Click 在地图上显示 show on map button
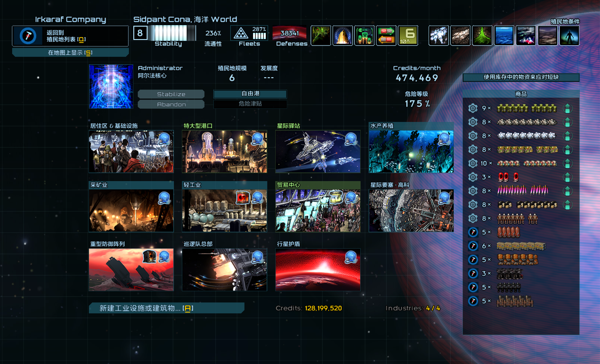This screenshot has width=600, height=364. pyautogui.click(x=71, y=53)
